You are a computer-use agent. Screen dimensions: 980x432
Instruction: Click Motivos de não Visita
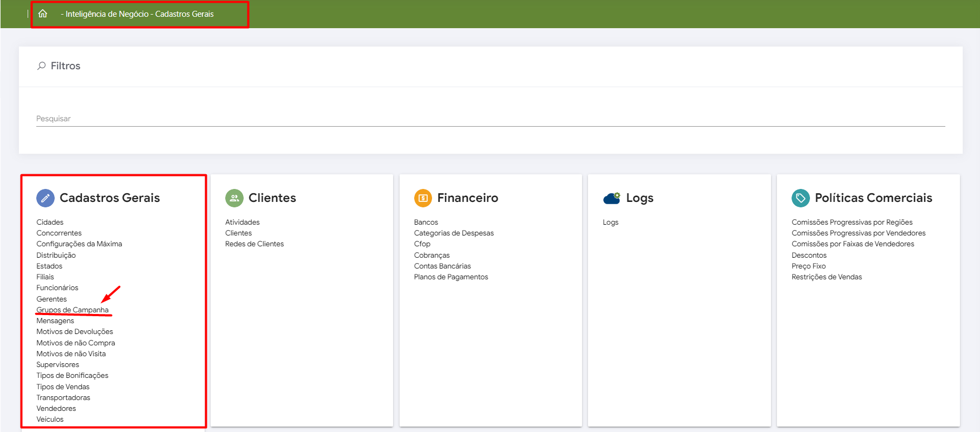click(x=71, y=354)
